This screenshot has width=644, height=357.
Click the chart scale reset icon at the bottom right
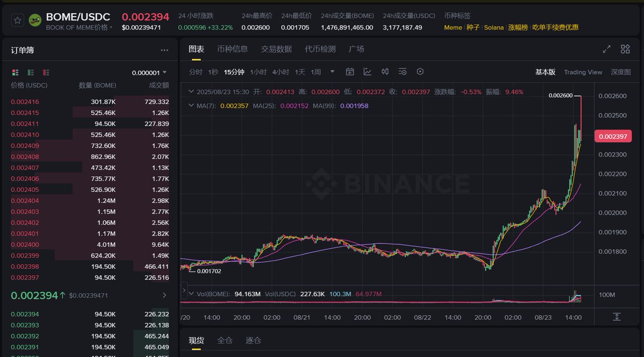click(x=617, y=317)
